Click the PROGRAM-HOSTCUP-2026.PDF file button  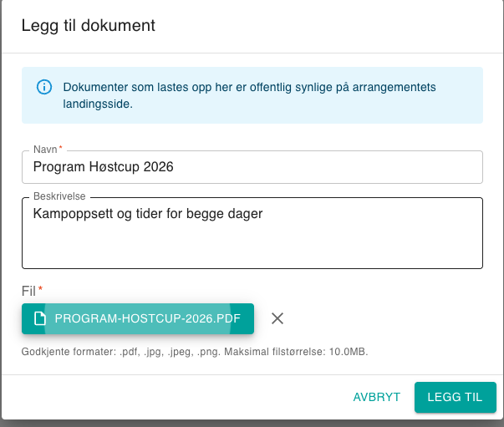pyautogui.click(x=138, y=318)
